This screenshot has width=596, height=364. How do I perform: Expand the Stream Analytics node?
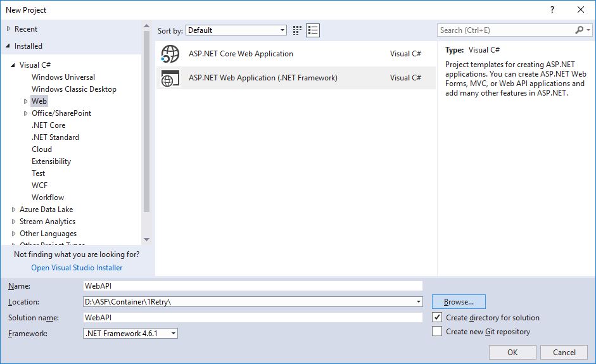[x=14, y=222]
